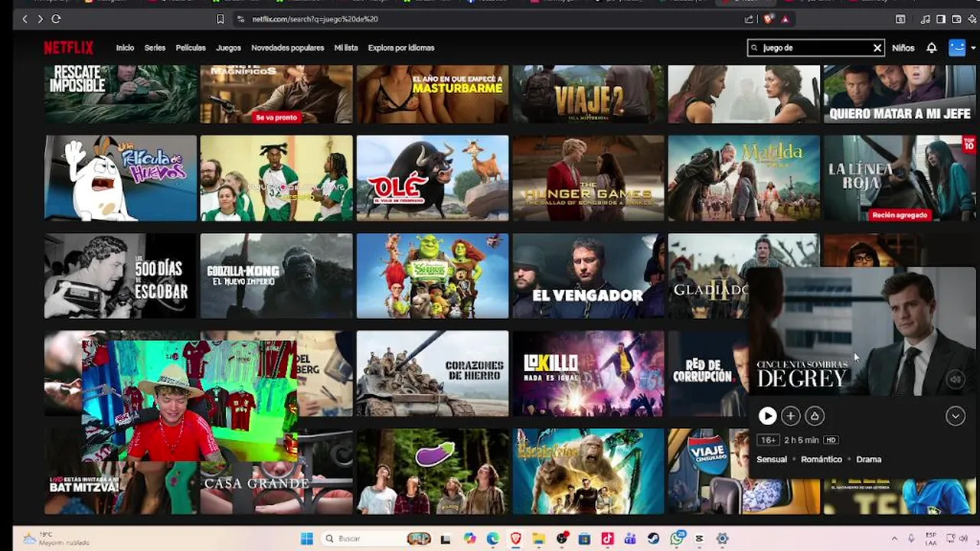Open the Lokillo Nada es Igual special
Image resolution: width=980 pixels, height=551 pixels.
[588, 373]
